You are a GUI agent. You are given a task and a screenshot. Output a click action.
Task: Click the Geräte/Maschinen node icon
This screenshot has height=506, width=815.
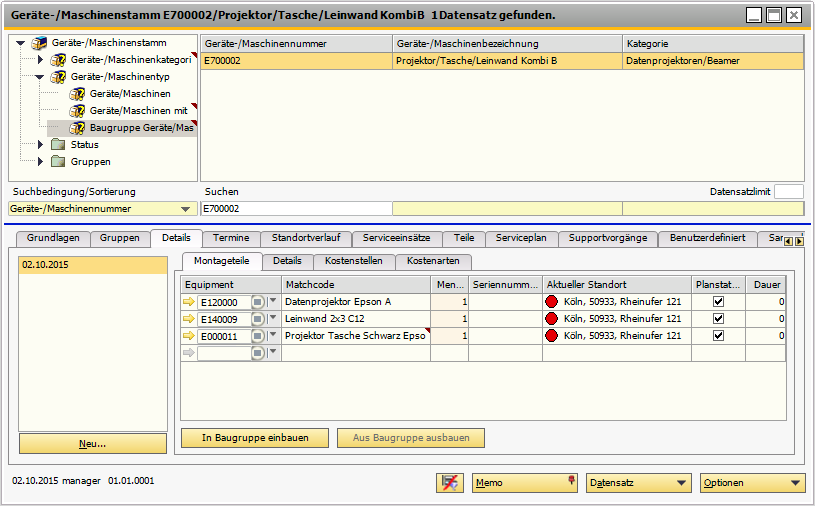[77, 94]
